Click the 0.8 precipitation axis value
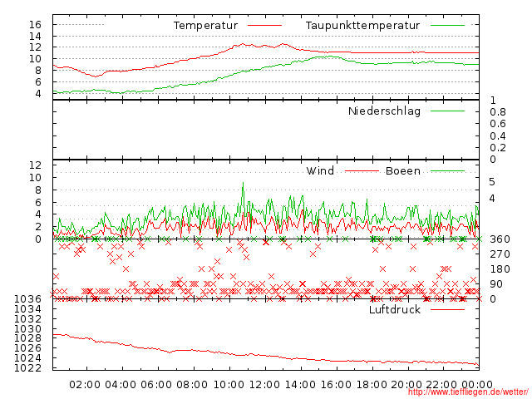Screen dimensions: 532x399 click(x=498, y=112)
